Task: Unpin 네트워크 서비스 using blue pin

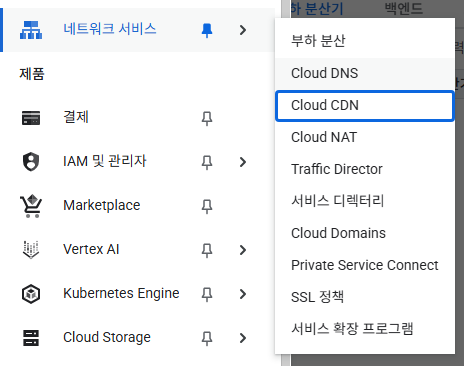Action: pos(207,30)
